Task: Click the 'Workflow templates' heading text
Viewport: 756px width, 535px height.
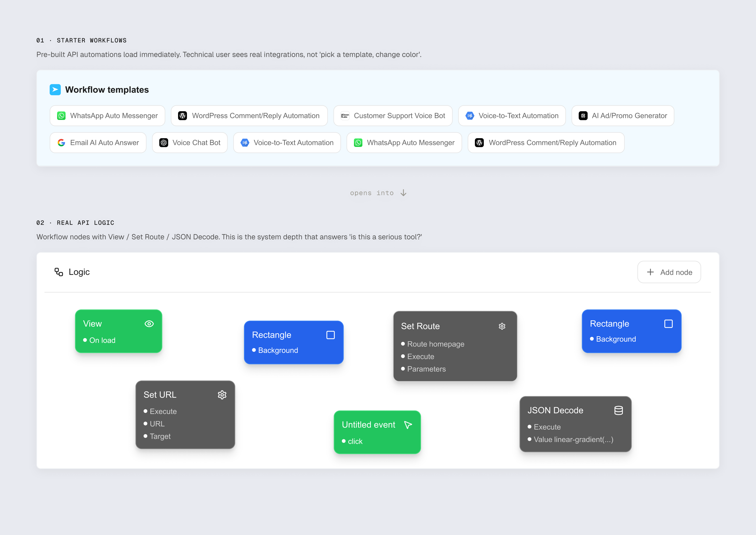Action: (x=107, y=90)
